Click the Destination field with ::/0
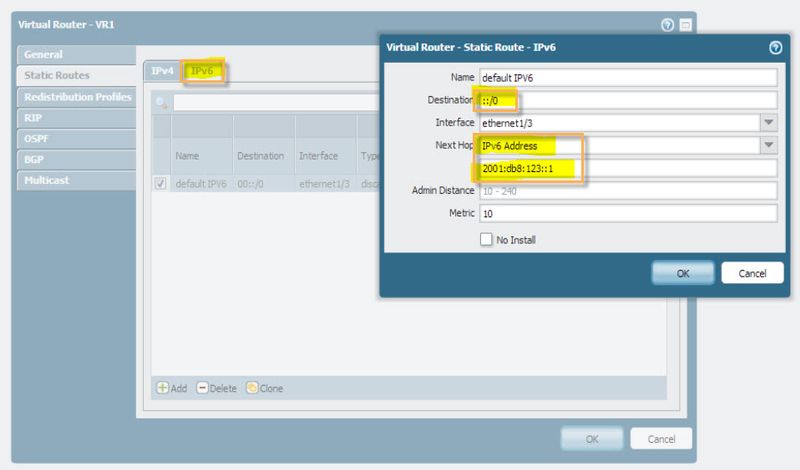The image size is (800, 470). pyautogui.click(x=628, y=100)
